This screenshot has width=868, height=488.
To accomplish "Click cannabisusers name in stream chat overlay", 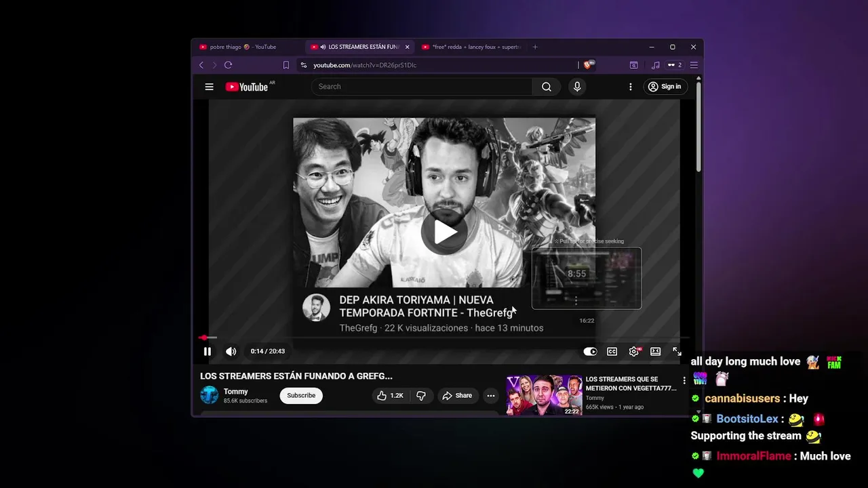I will pyautogui.click(x=743, y=399).
